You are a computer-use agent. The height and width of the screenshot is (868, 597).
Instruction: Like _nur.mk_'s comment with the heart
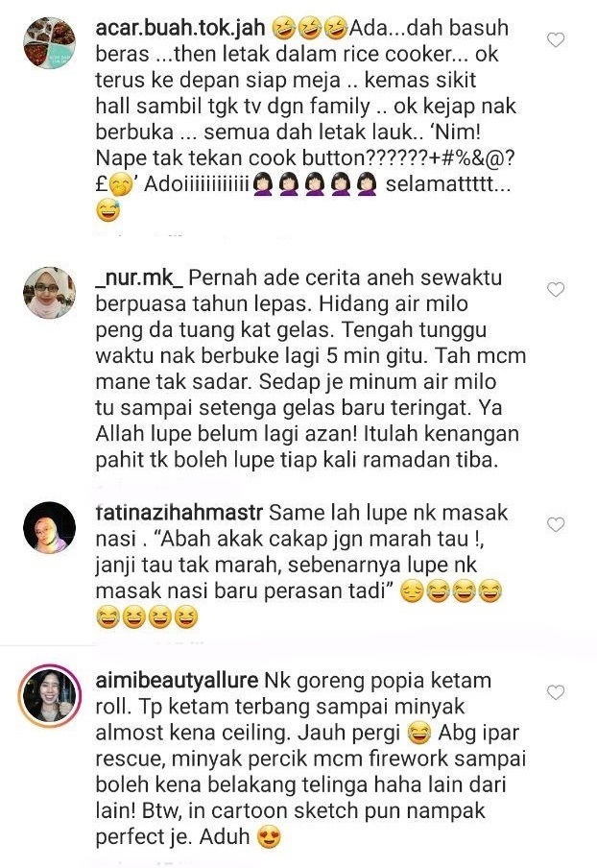coord(556,290)
